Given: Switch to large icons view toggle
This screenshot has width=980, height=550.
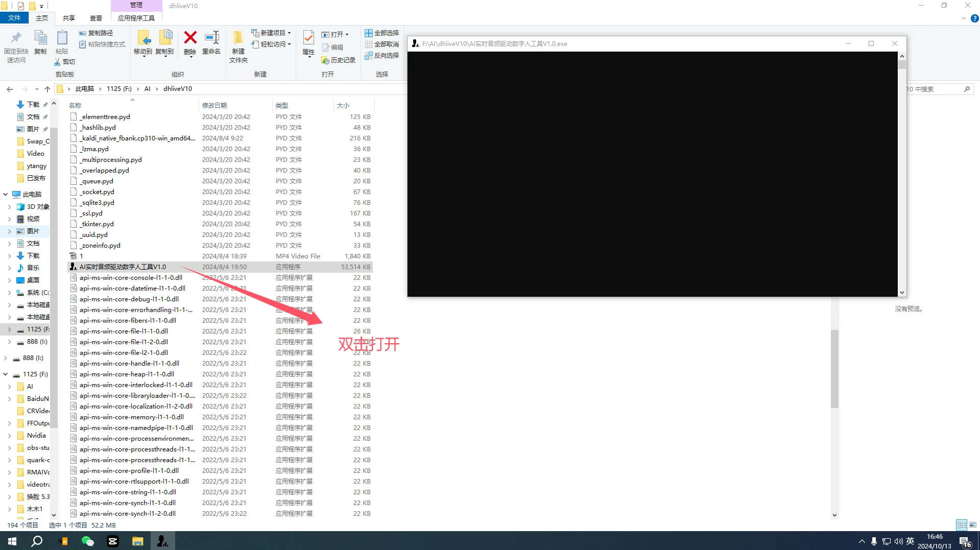Looking at the screenshot, I should (x=973, y=525).
